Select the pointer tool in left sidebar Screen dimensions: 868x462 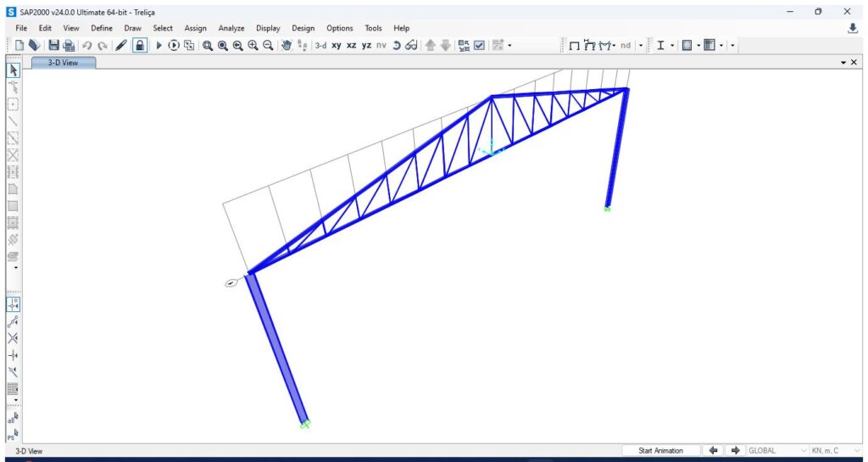13,70
